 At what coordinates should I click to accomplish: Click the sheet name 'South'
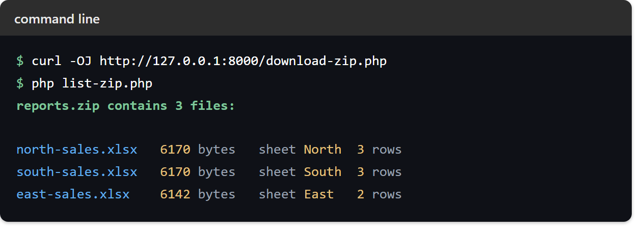click(323, 172)
